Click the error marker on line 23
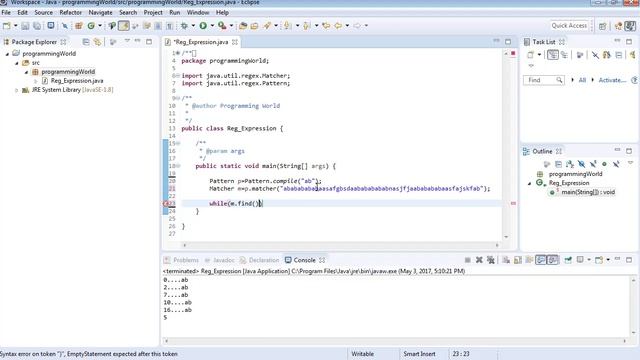640x360 pixels. point(166,203)
